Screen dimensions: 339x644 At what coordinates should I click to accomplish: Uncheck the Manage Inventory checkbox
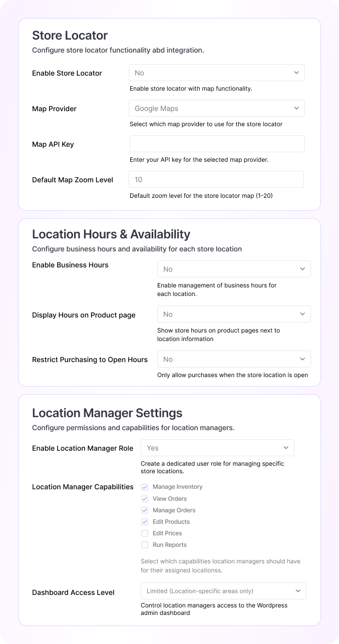click(145, 487)
